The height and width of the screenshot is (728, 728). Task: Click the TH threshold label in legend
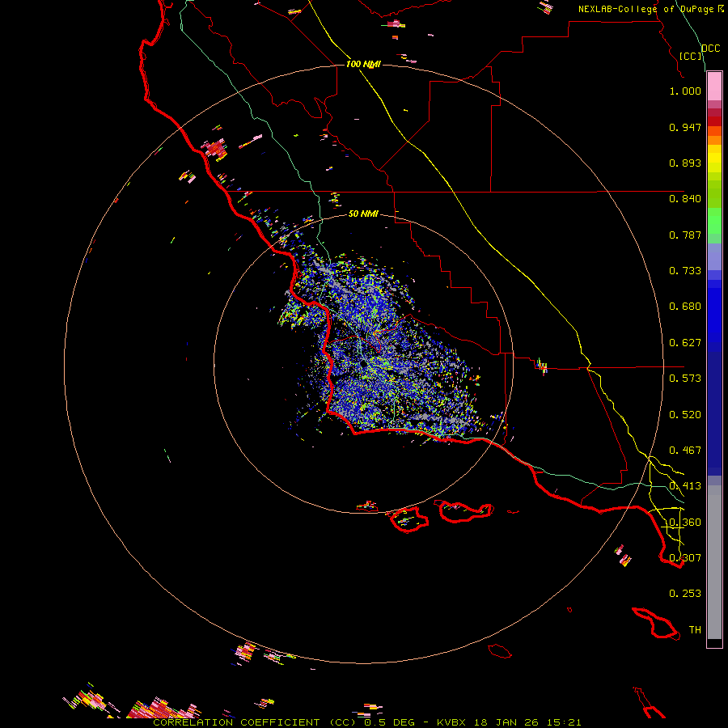(695, 630)
